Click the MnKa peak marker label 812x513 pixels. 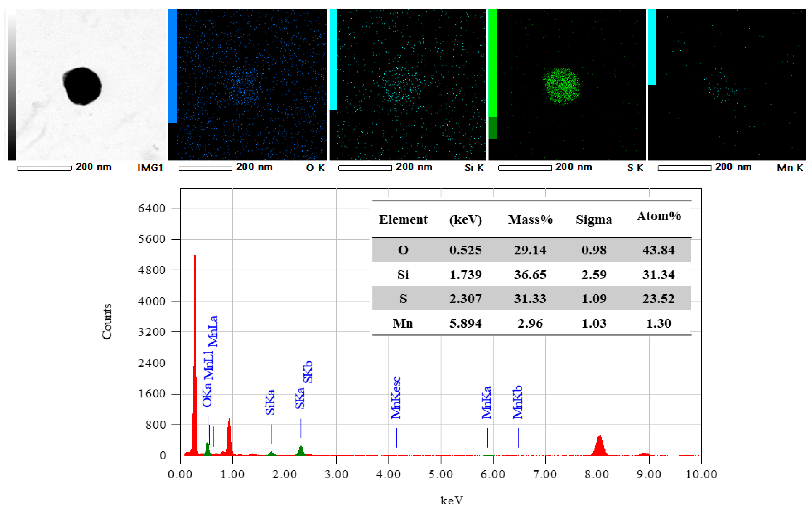point(486,402)
